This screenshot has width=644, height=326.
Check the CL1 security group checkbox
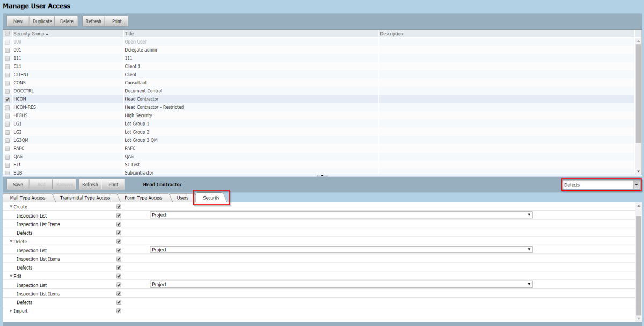pyautogui.click(x=8, y=67)
